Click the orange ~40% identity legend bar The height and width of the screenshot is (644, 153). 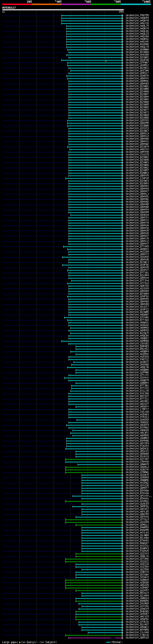pyautogui.click(x=47, y=4)
